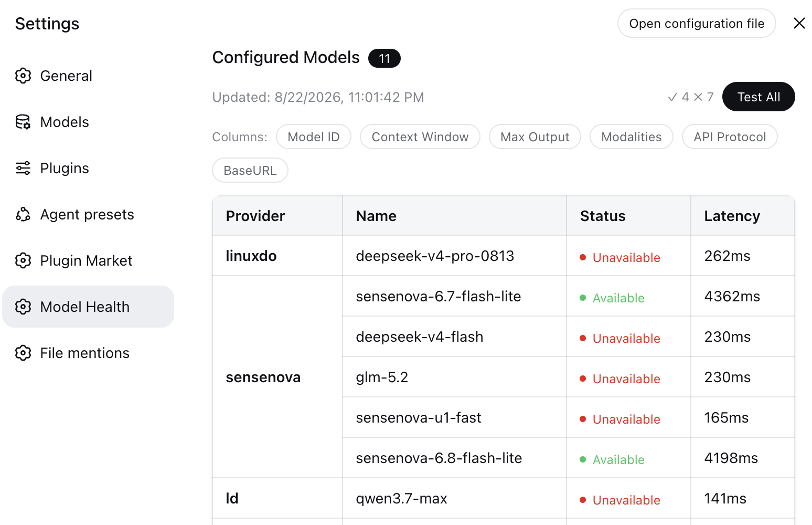Click the General gear icon
Viewport: 812px width, 525px height.
(23, 76)
